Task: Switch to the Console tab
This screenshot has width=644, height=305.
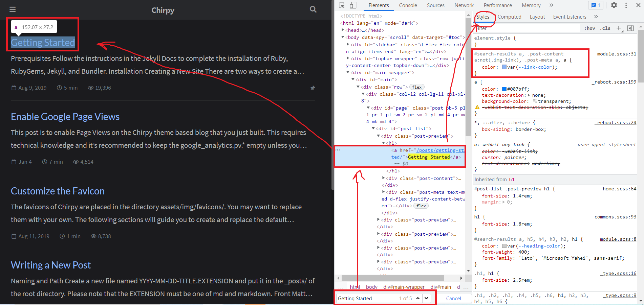Action: coord(408,5)
